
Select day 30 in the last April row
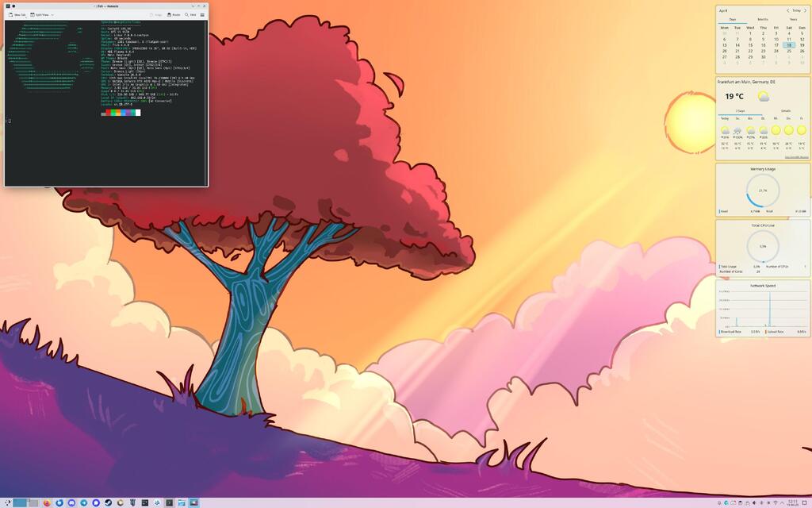pyautogui.click(x=763, y=57)
